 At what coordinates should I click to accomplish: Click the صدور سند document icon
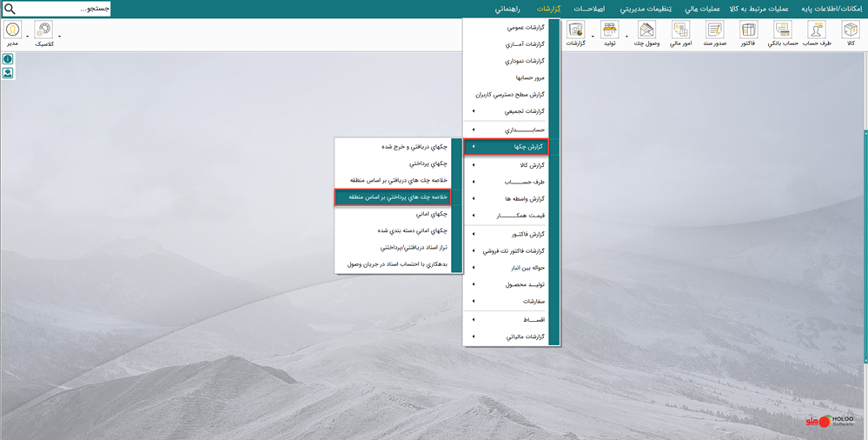(715, 30)
